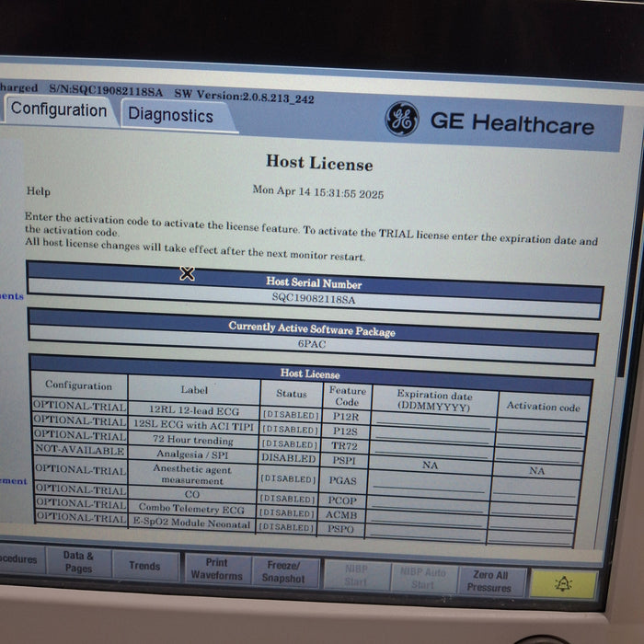Click the GE Healthcare logo emblem
This screenshot has height=644, width=644.
point(402,119)
